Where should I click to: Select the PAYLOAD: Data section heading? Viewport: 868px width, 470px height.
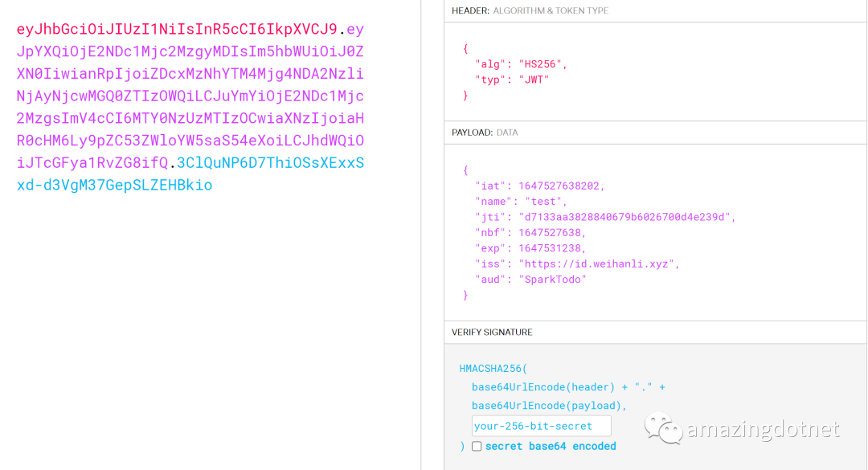click(484, 133)
